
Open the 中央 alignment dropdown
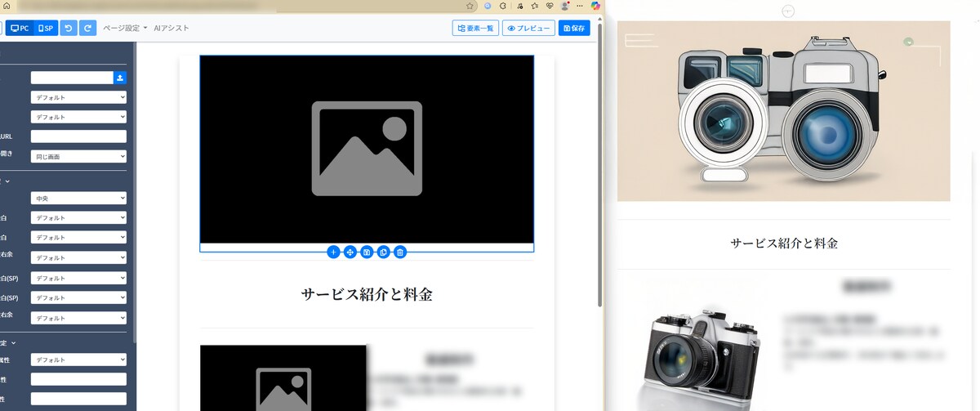point(78,198)
